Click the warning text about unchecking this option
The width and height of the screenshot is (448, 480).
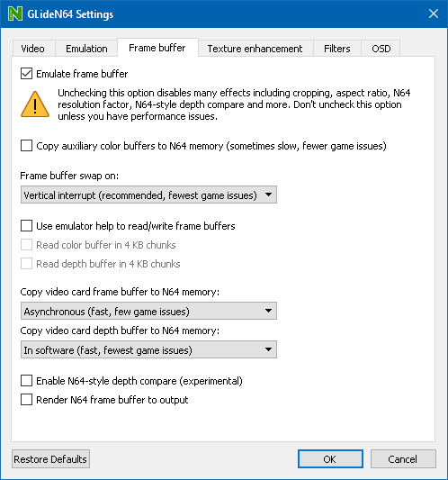pyautogui.click(x=234, y=104)
